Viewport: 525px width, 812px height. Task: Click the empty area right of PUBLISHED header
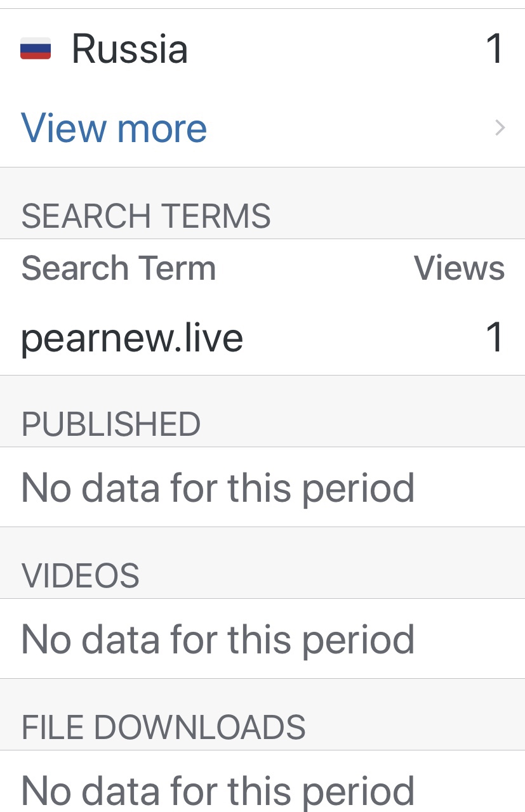click(x=362, y=424)
